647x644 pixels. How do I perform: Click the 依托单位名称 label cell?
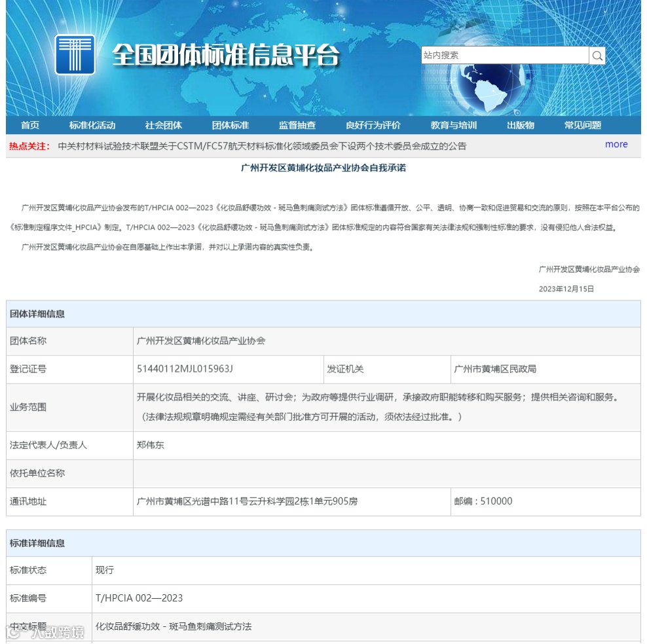[69, 473]
